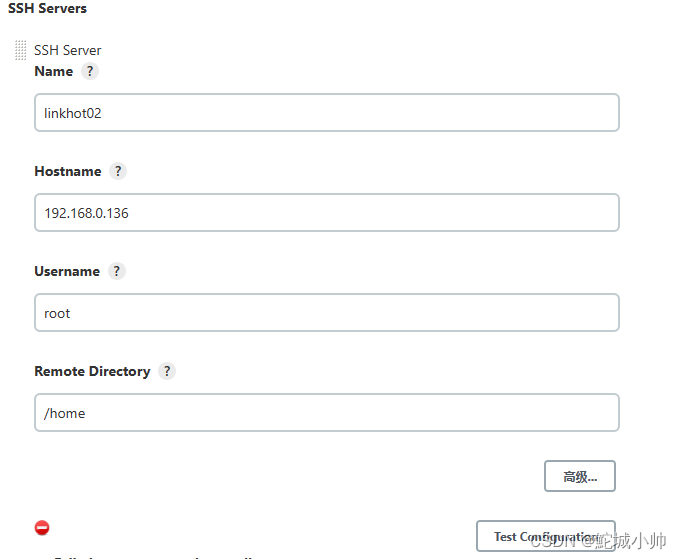Click the SSH Servers heading
Screen dimensions: 681x559
click(47, 8)
